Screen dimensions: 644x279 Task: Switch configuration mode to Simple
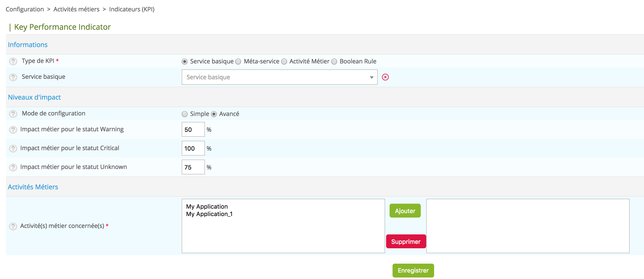[x=184, y=114]
